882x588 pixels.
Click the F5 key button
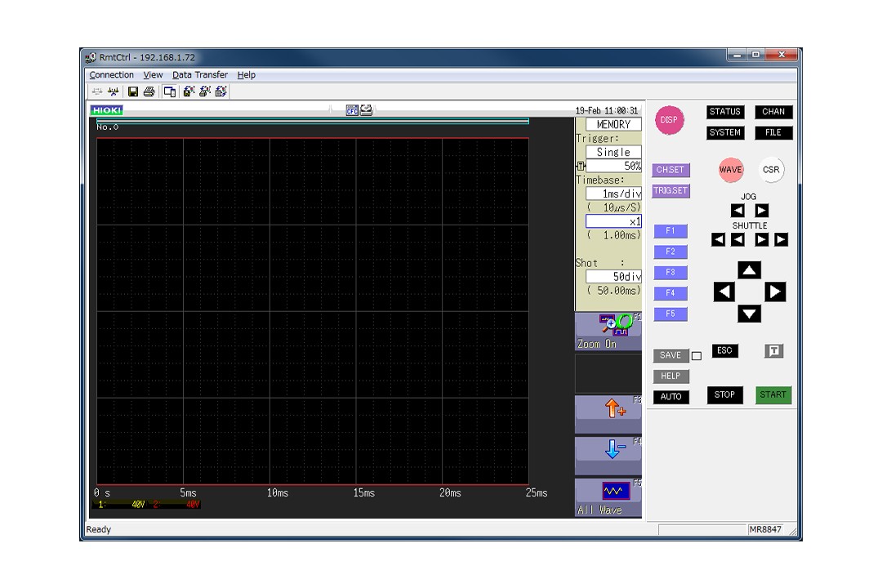[670, 314]
